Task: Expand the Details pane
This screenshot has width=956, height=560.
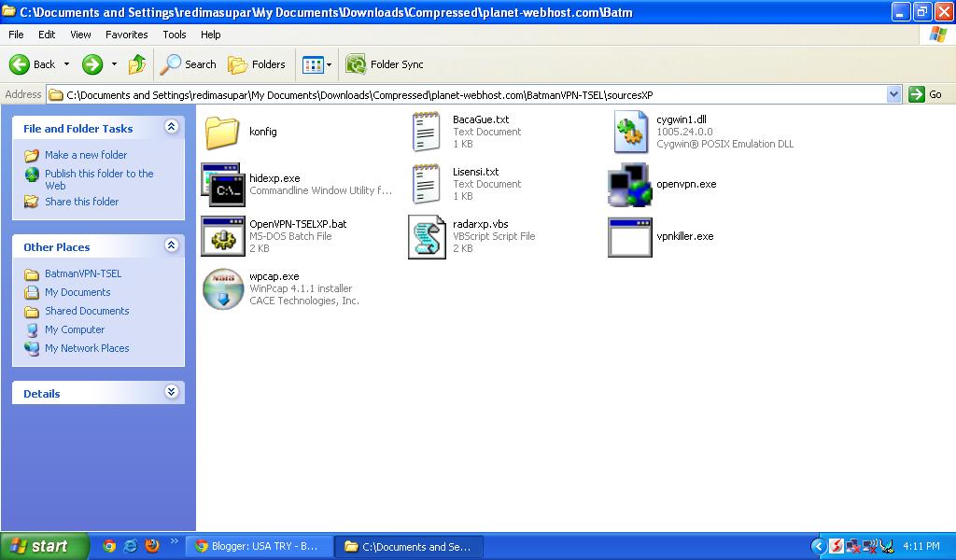Action: (x=170, y=392)
